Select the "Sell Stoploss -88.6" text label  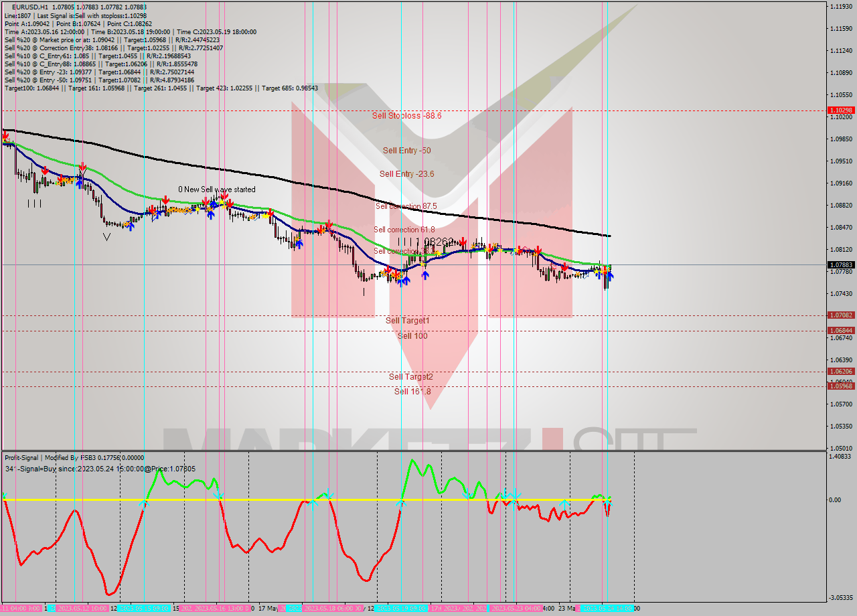click(x=405, y=115)
